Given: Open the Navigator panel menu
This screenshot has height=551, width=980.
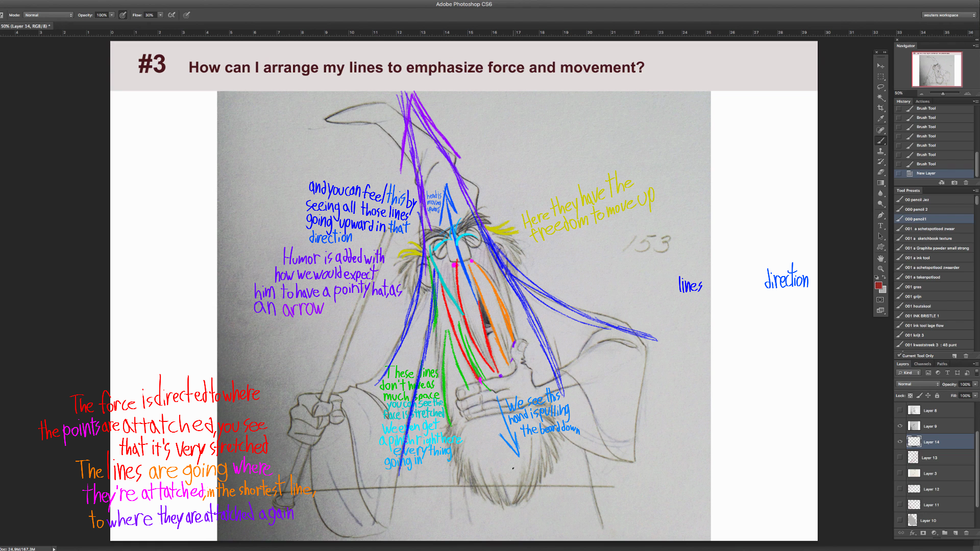Looking at the screenshot, I should (975, 46).
